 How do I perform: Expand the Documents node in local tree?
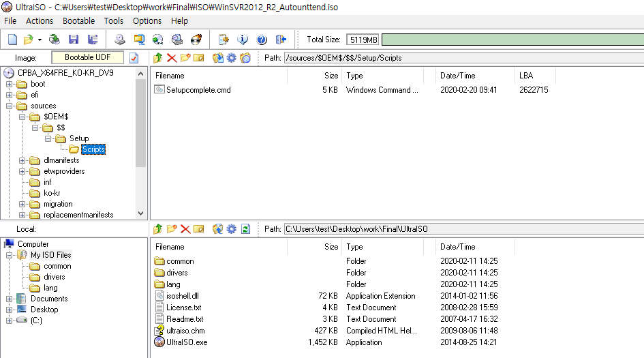coord(9,299)
